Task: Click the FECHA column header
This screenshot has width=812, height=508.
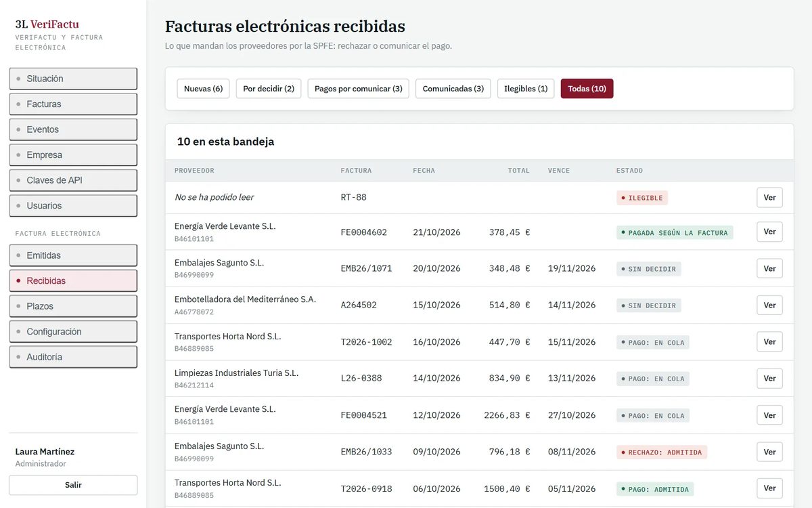Action: (x=424, y=171)
